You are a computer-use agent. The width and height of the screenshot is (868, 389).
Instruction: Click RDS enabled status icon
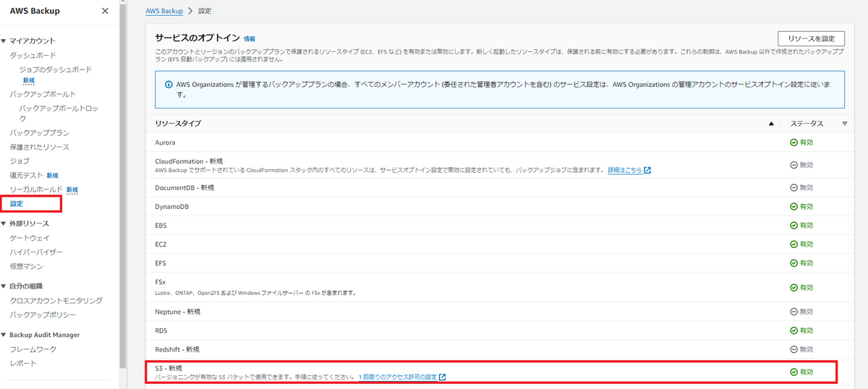click(x=793, y=330)
